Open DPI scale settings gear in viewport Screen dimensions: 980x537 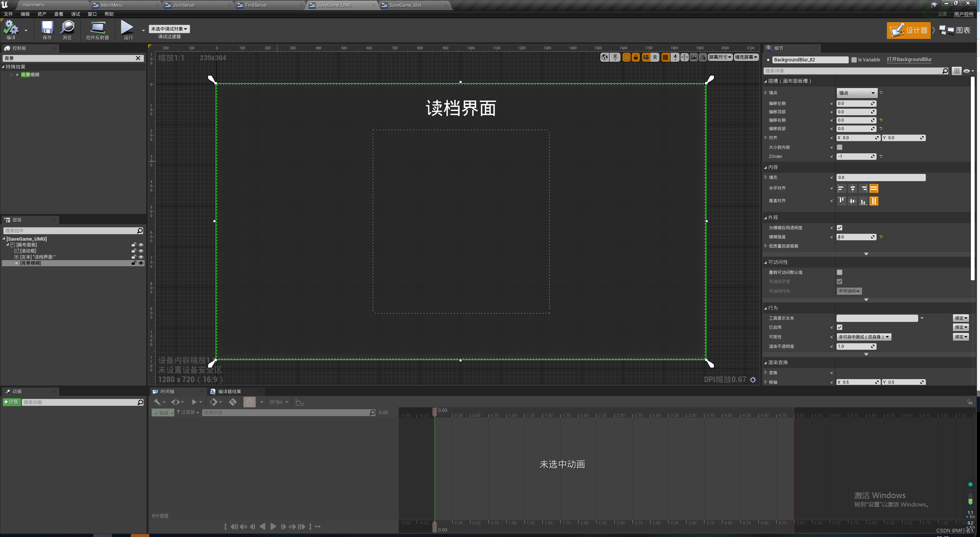(753, 380)
